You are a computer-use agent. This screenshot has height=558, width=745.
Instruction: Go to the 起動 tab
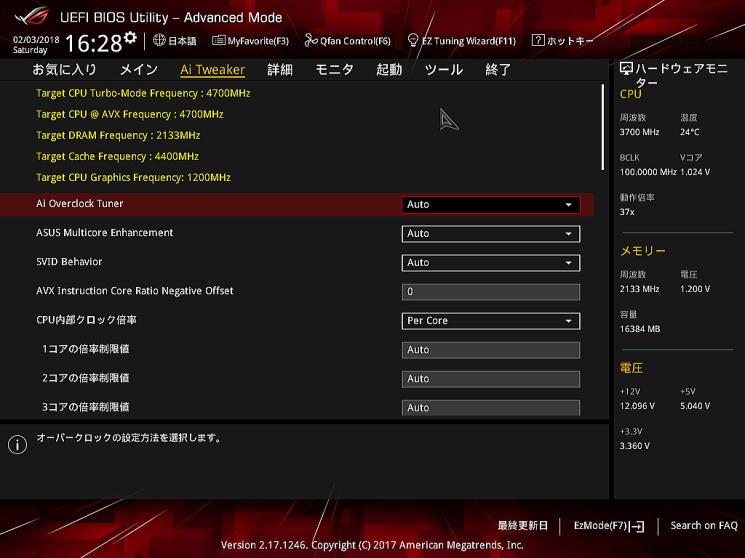[389, 70]
